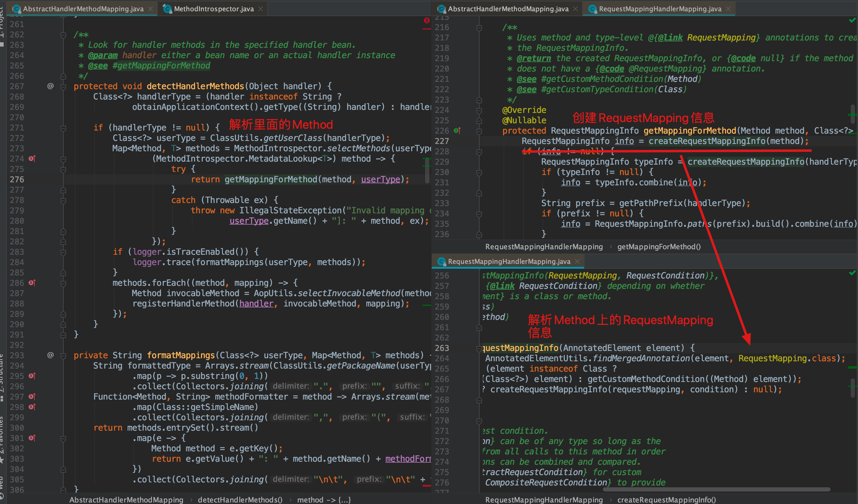
Task: Click the @ gutter icon on line 267
Action: pos(51,86)
